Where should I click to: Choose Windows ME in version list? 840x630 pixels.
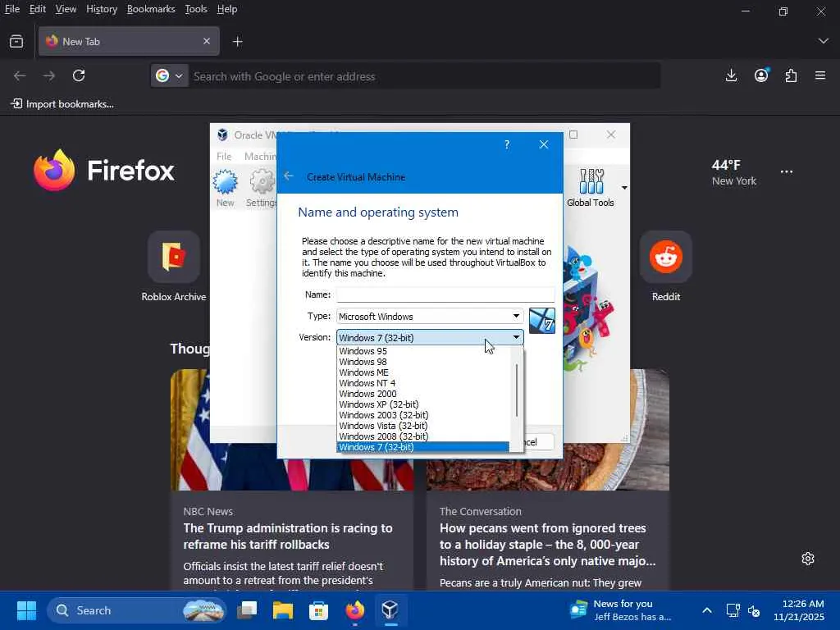(422, 372)
